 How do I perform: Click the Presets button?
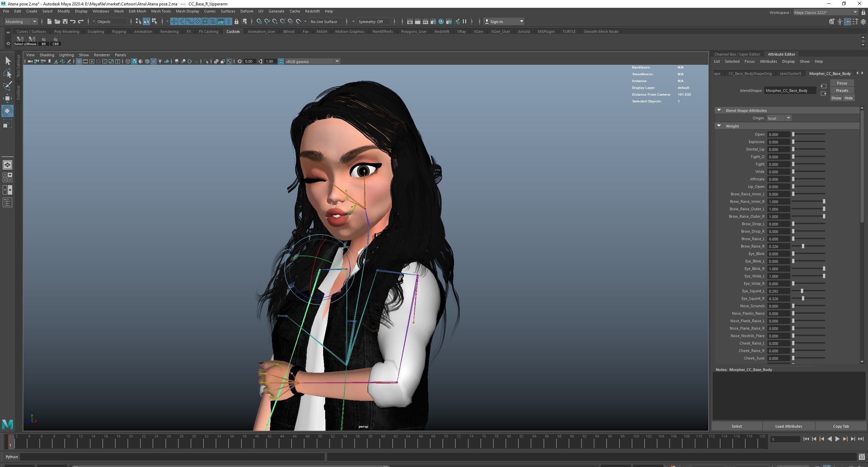(842, 91)
